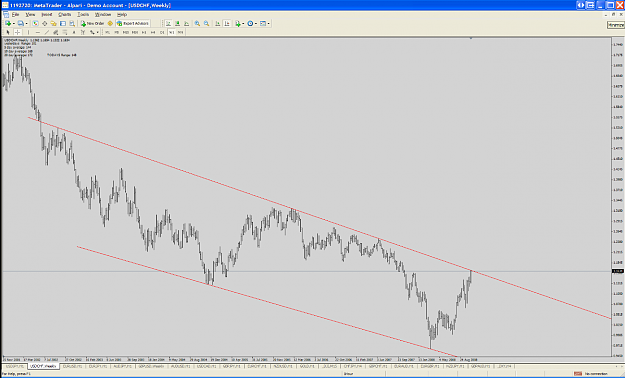This screenshot has width=625, height=378.
Task: Select the Trendline drawing tool
Action: [47, 32]
